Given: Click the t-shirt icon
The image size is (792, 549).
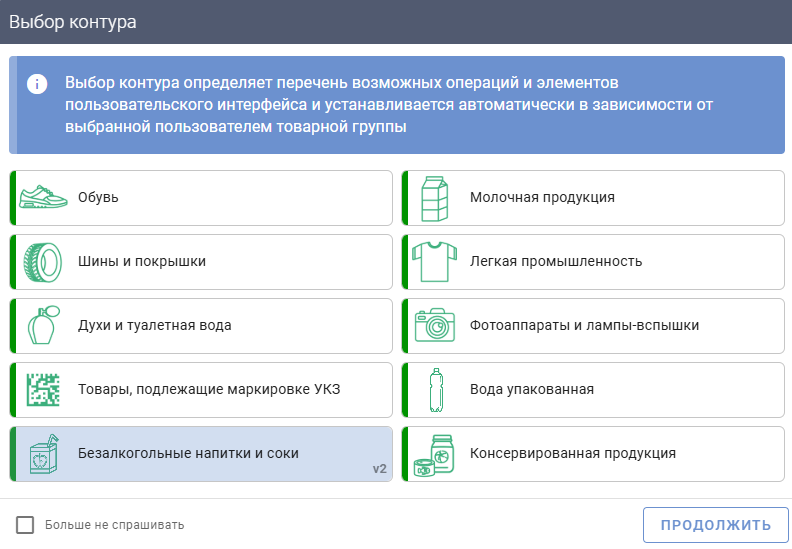Looking at the screenshot, I should click(434, 262).
